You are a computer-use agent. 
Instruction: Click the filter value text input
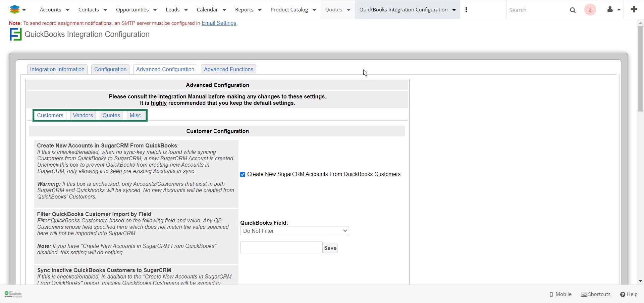tap(281, 248)
